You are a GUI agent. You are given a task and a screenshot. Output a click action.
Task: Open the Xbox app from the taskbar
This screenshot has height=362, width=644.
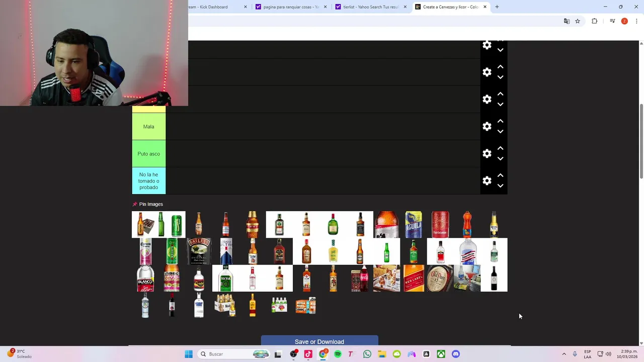[441, 354]
